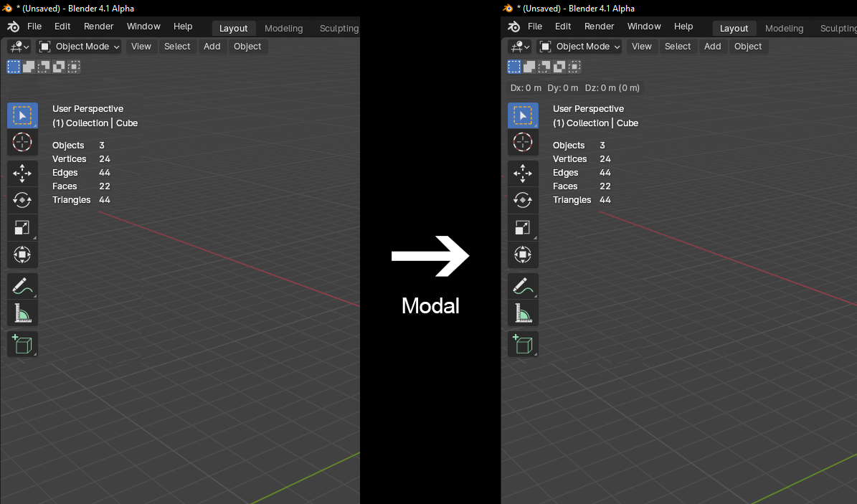Select the Cursor tool in left Blender window
Viewport: 857px width, 504px height.
click(22, 143)
